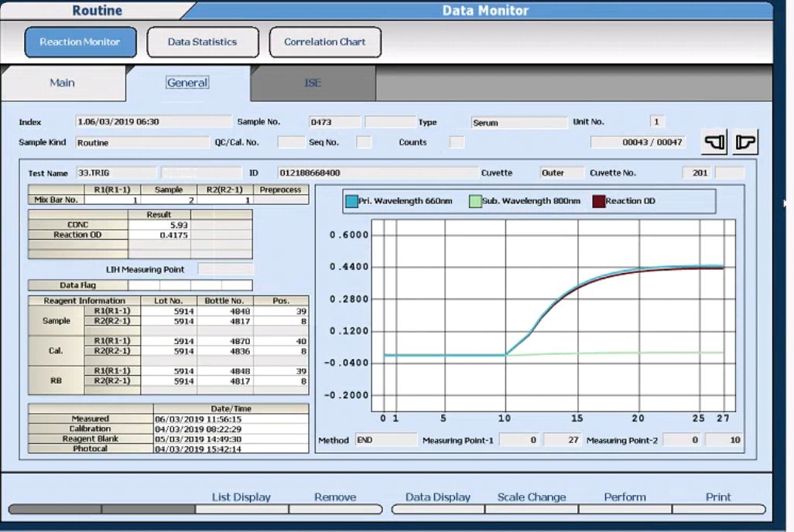
Task: Click the record counter 00043 / 00047
Action: [x=638, y=142]
